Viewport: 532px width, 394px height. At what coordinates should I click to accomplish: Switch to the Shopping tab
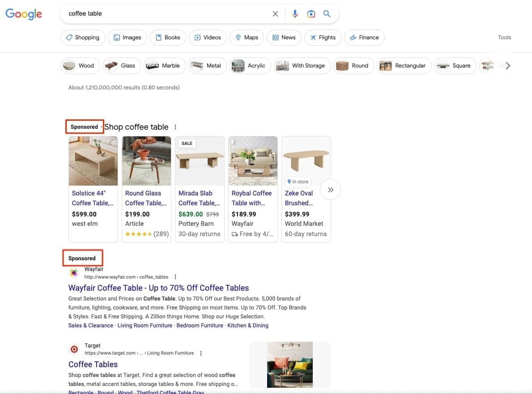pos(83,38)
